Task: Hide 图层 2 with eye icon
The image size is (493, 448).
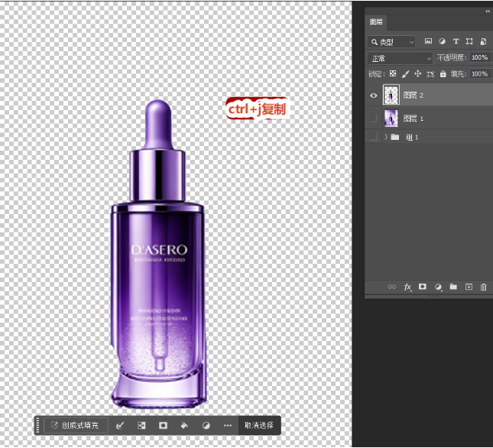Action: 374,96
